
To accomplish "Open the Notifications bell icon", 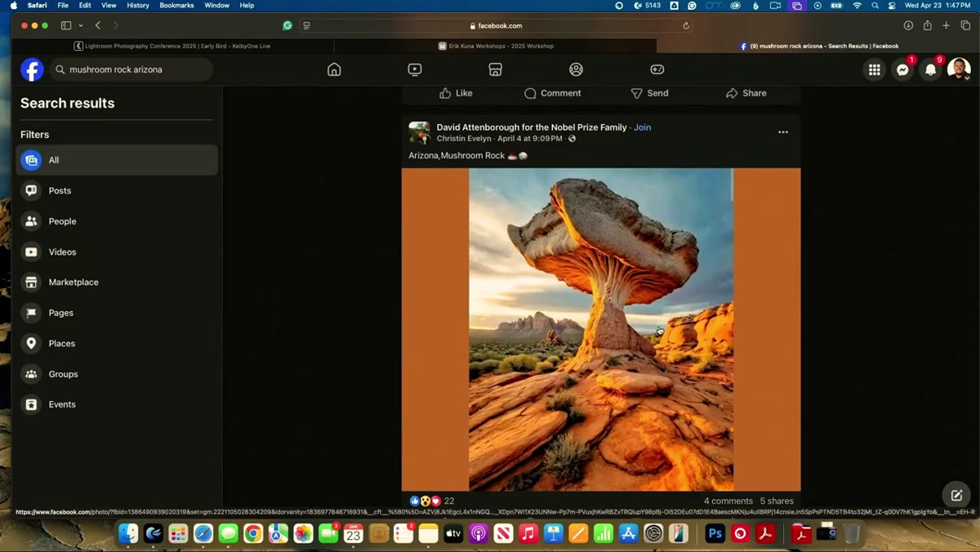I will (930, 69).
